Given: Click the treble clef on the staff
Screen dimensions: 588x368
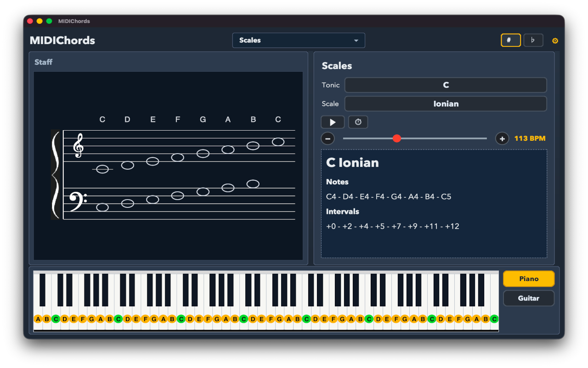Looking at the screenshot, I should [x=79, y=145].
